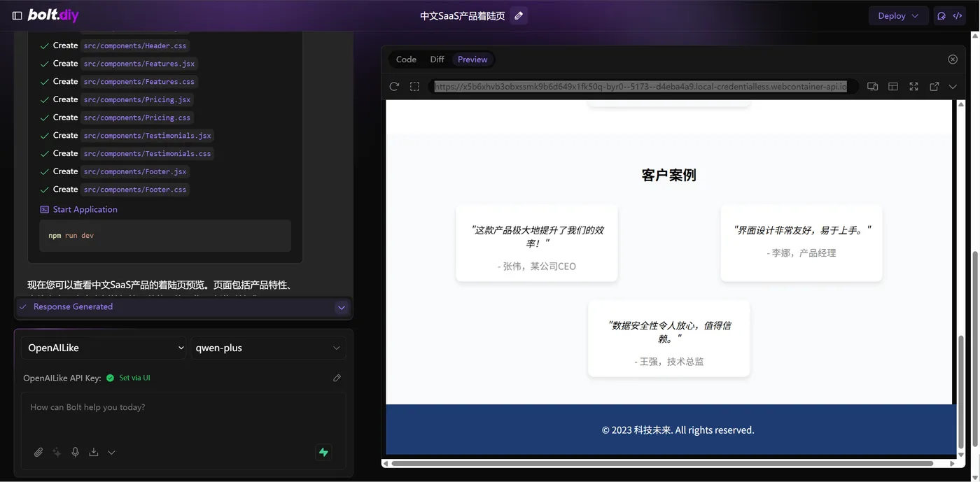Click the 客户案例 heading in preview
The width and height of the screenshot is (980, 482).
coord(668,175)
